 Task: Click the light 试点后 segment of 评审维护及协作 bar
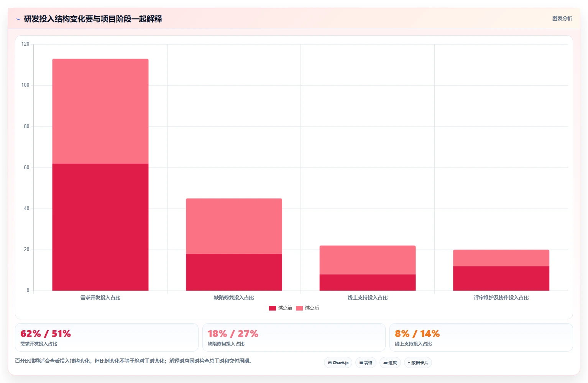tap(501, 258)
